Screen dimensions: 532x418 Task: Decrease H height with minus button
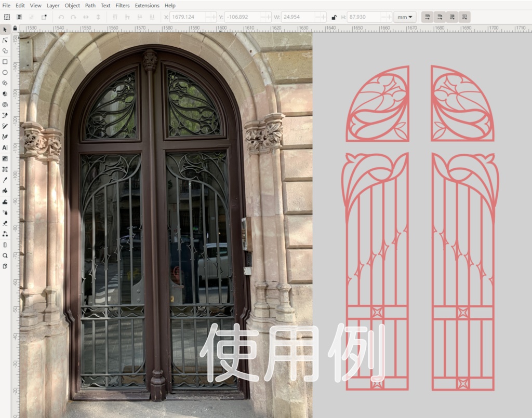click(384, 17)
